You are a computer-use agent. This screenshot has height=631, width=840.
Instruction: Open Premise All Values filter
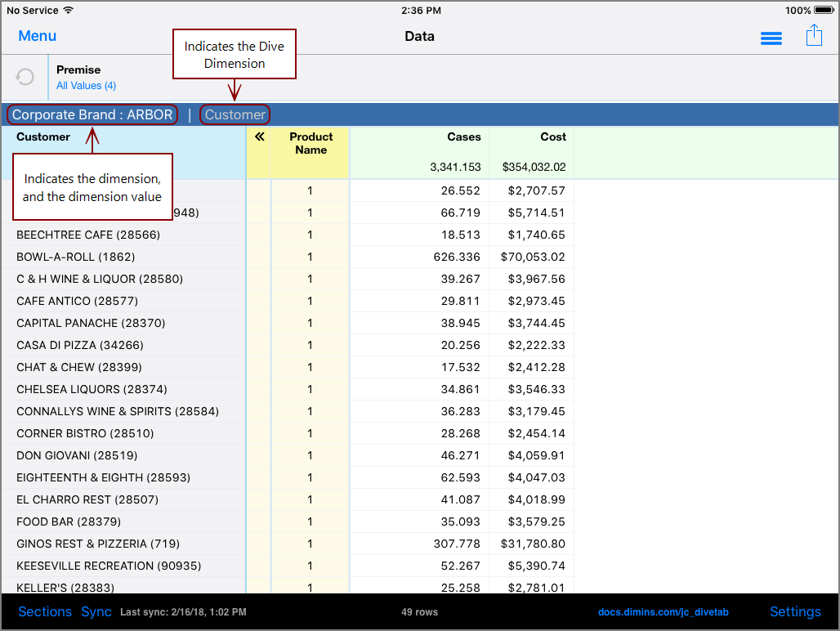[x=86, y=85]
